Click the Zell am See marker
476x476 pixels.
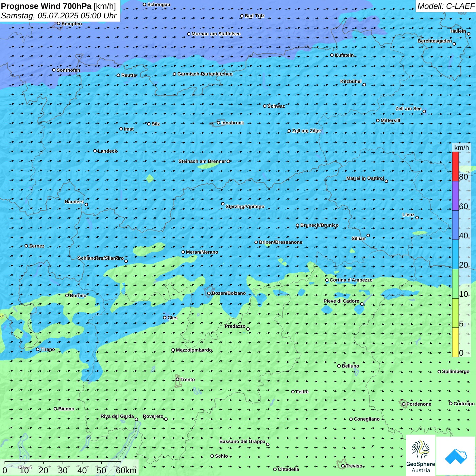[x=424, y=112]
